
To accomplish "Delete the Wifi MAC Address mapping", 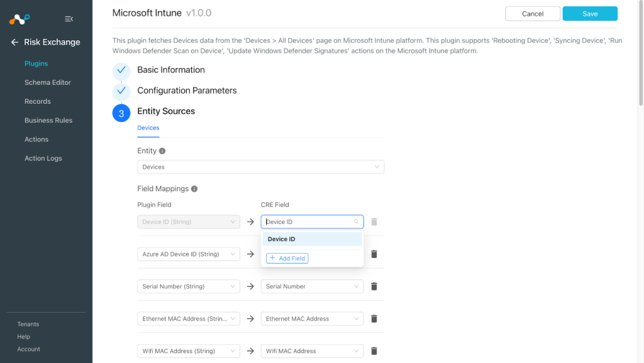I will pyautogui.click(x=374, y=351).
